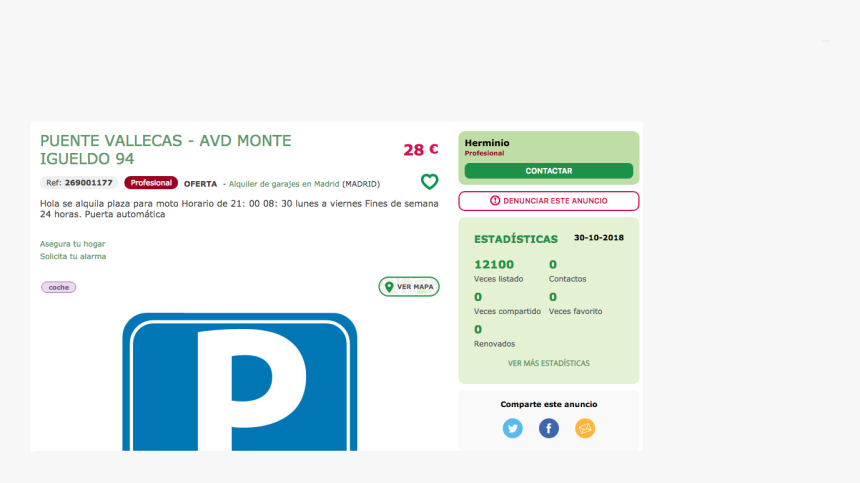860x483 pixels.
Task: Click the 12100 Veces listado statistic
Action: (x=499, y=271)
